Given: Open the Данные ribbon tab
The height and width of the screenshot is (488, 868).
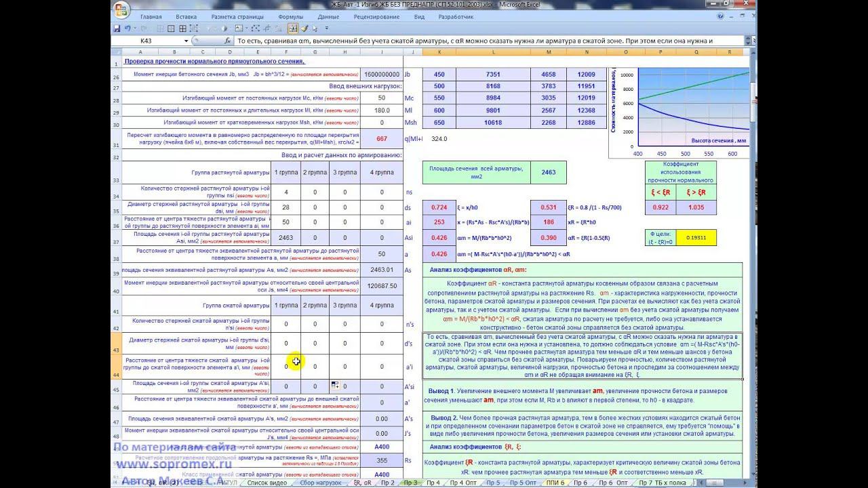Looking at the screenshot, I should click(328, 16).
